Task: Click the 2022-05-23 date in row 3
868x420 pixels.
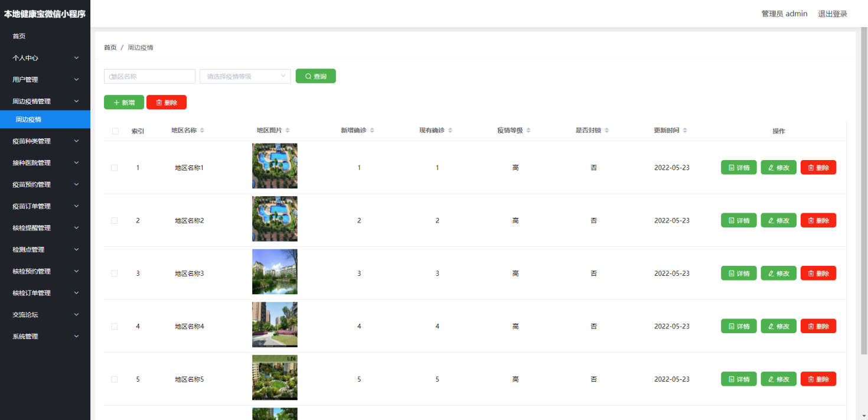Action: click(x=672, y=274)
